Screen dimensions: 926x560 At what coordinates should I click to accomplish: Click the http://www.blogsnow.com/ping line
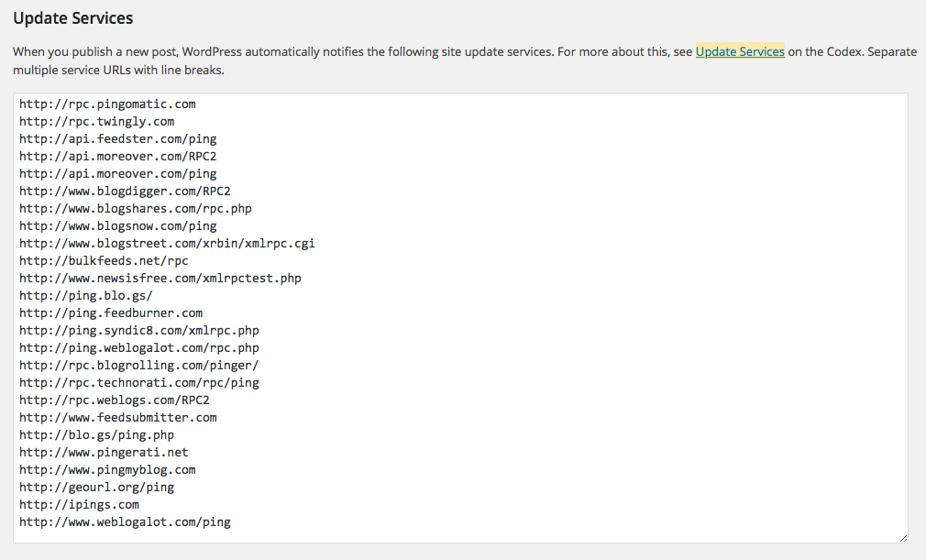coord(118,226)
